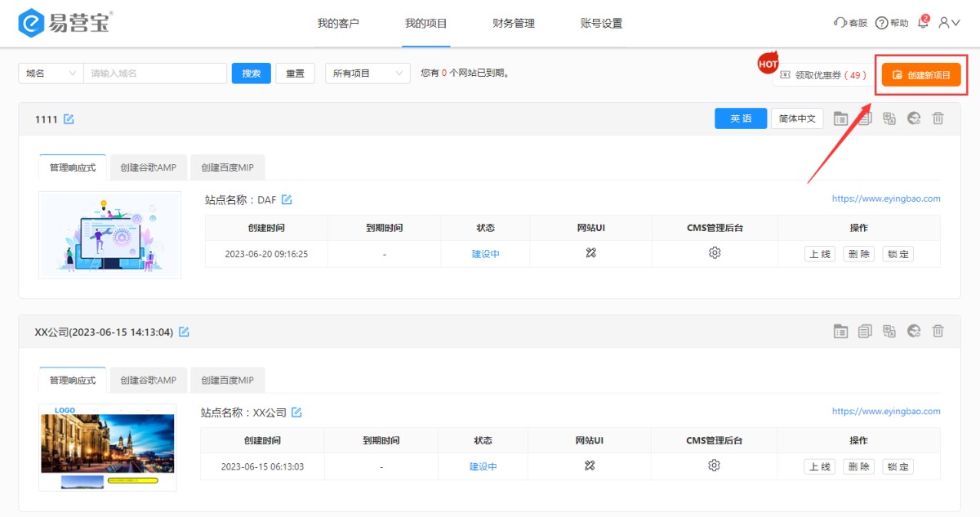Expand the user account menu

(x=949, y=23)
